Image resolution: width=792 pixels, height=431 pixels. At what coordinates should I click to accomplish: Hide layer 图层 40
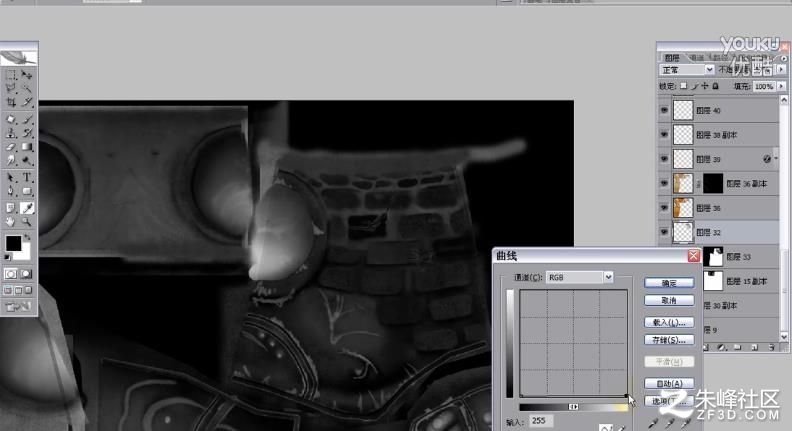pos(664,110)
